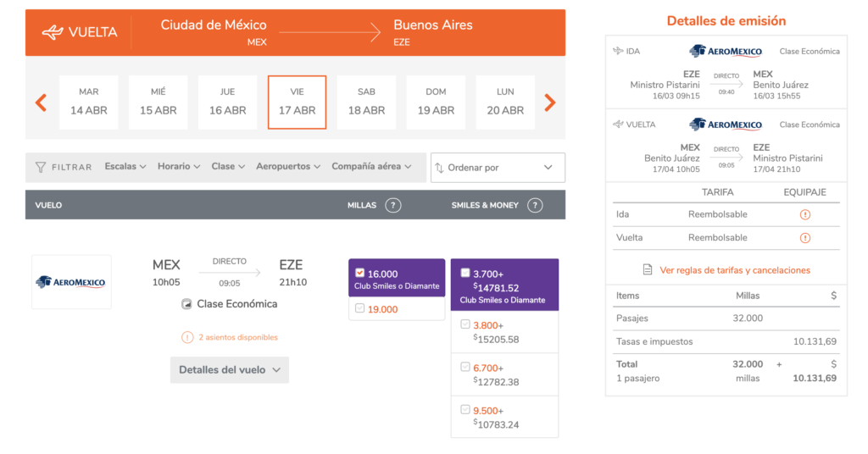This screenshot has width=868, height=454.
Task: Select the 3.700+ $14781.52 option checkbox
Action: click(x=465, y=273)
